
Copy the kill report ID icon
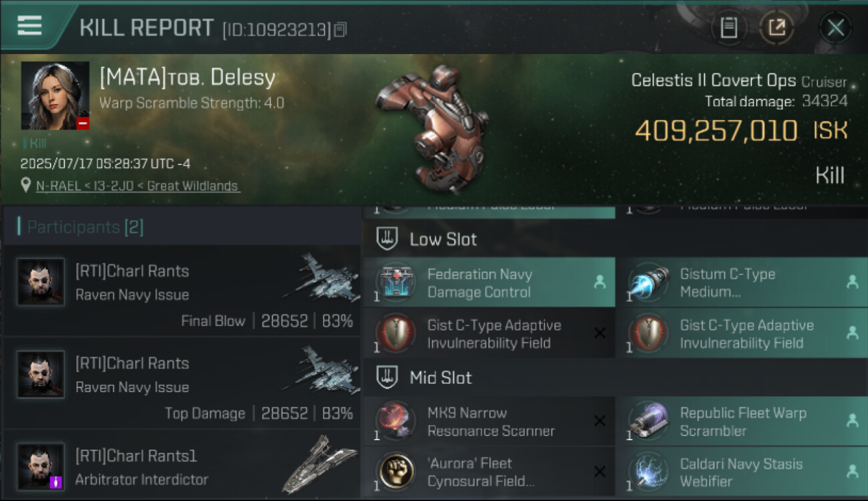point(341,29)
